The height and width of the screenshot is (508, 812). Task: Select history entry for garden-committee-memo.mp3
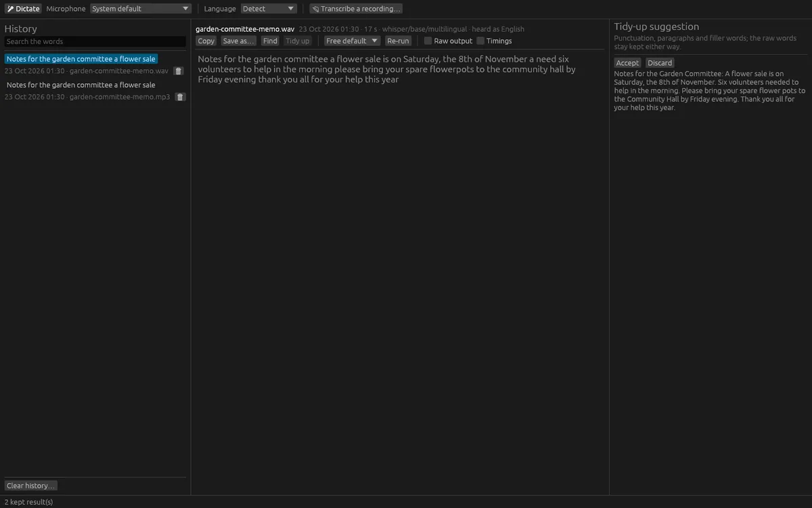[x=81, y=85]
